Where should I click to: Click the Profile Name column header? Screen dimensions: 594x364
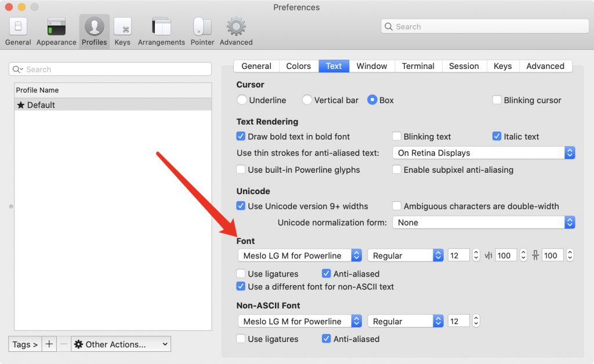113,90
